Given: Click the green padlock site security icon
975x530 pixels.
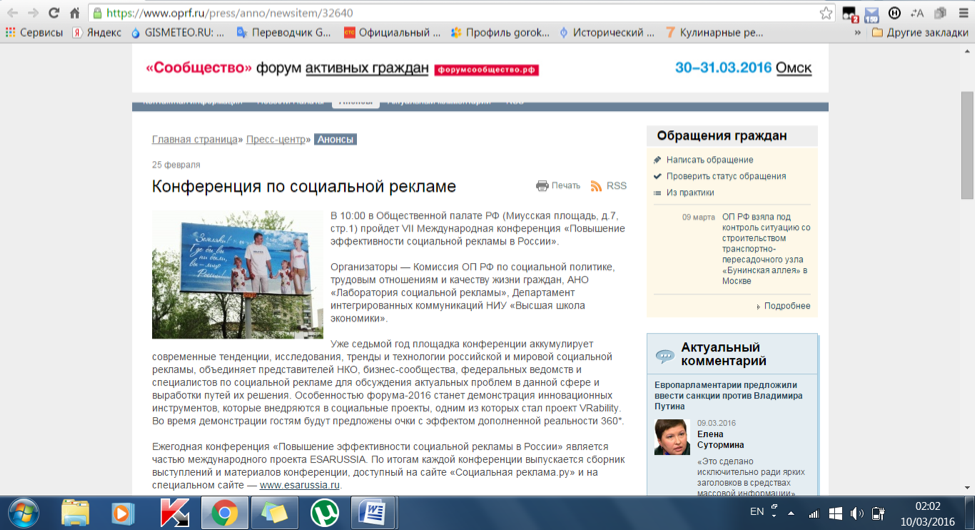Looking at the screenshot, I should coord(97,13).
